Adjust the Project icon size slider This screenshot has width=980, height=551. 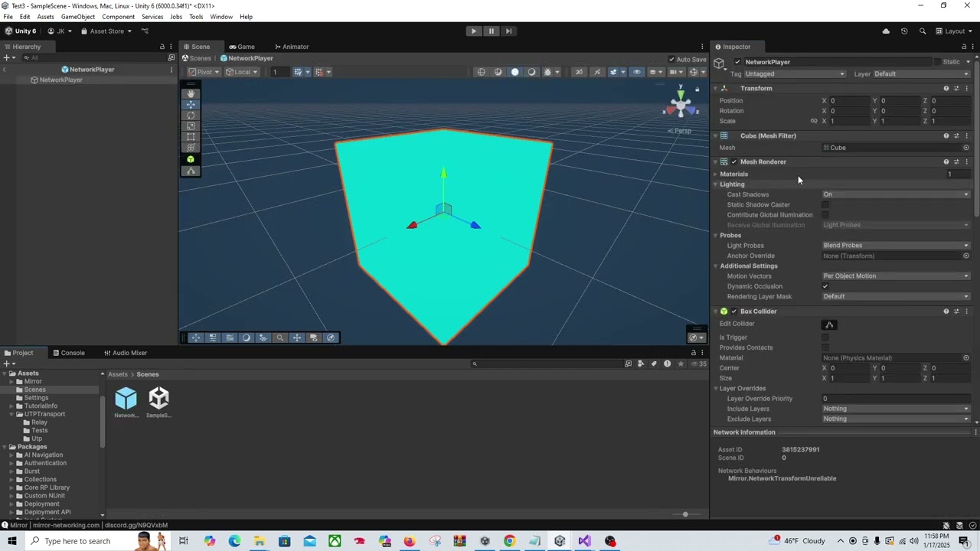pyautogui.click(x=685, y=514)
